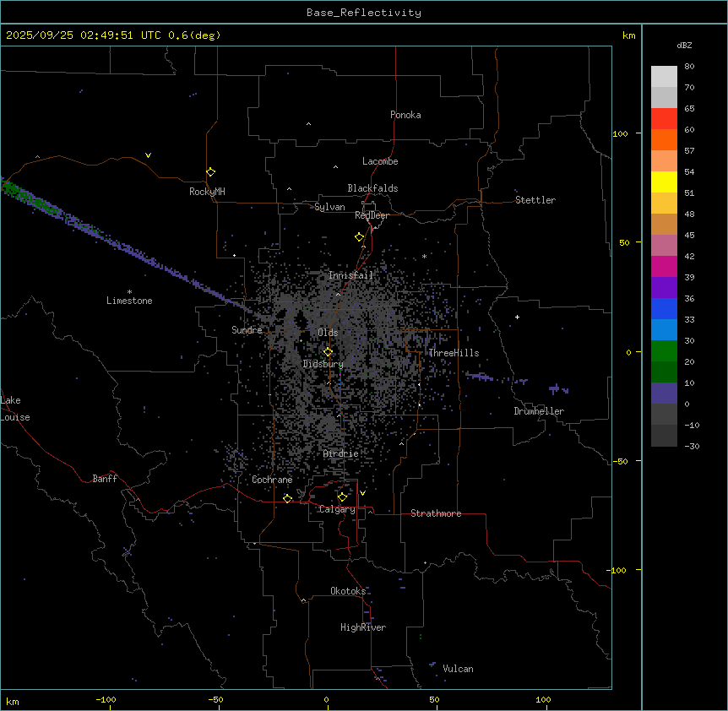Select the Banff label on the map

(105, 479)
